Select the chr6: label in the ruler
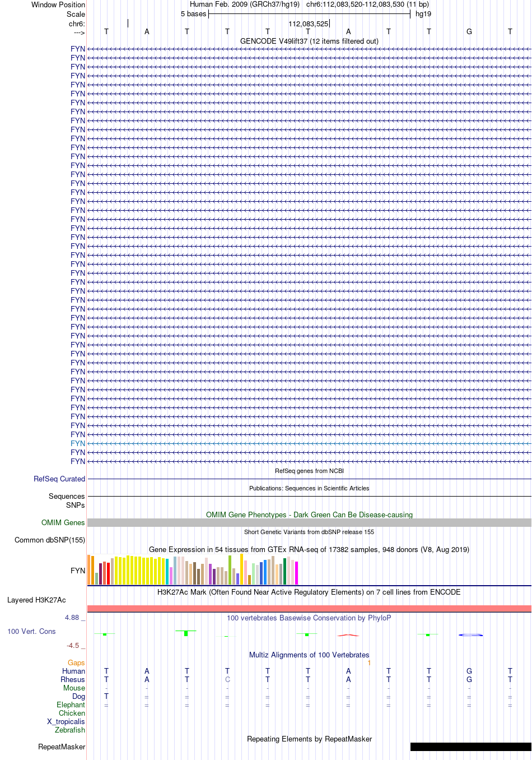Viewport: 532px width, 760px height. coord(77,24)
